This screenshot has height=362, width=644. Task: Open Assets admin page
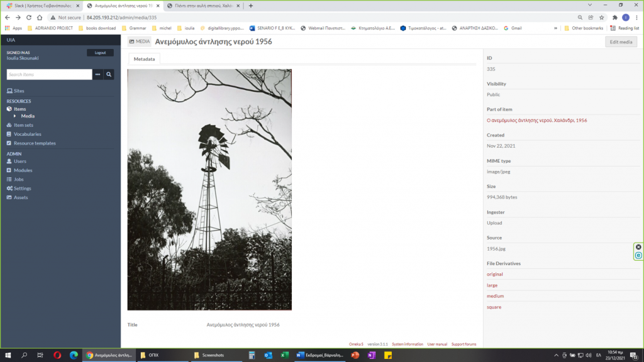(x=21, y=197)
